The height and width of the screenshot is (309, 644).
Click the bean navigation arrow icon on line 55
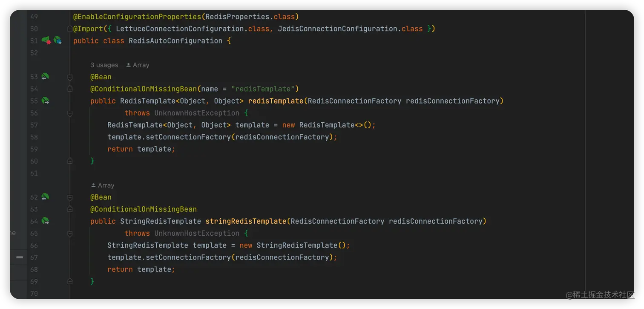click(46, 101)
